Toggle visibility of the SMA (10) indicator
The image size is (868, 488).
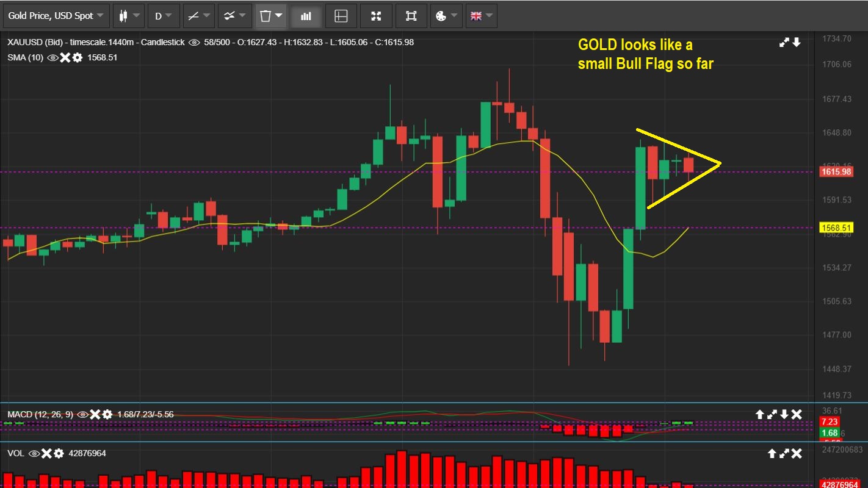point(52,58)
